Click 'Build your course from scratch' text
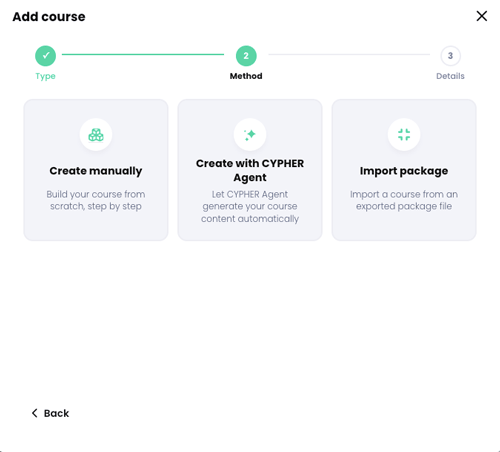 (x=96, y=200)
